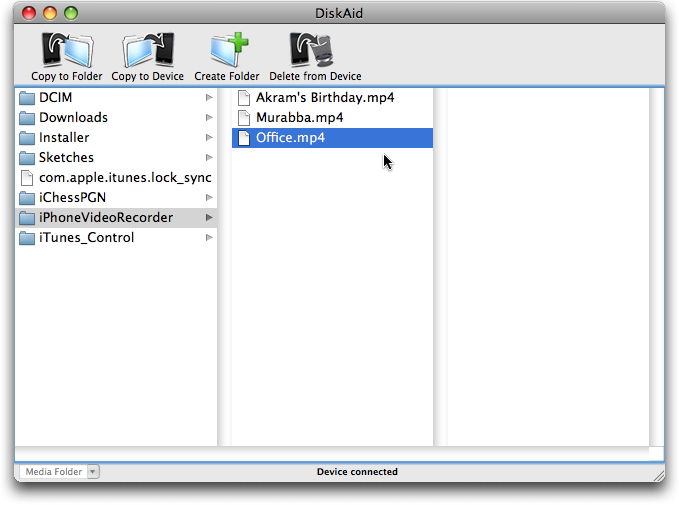Expand the iChessPGN folder arrow

tap(209, 197)
